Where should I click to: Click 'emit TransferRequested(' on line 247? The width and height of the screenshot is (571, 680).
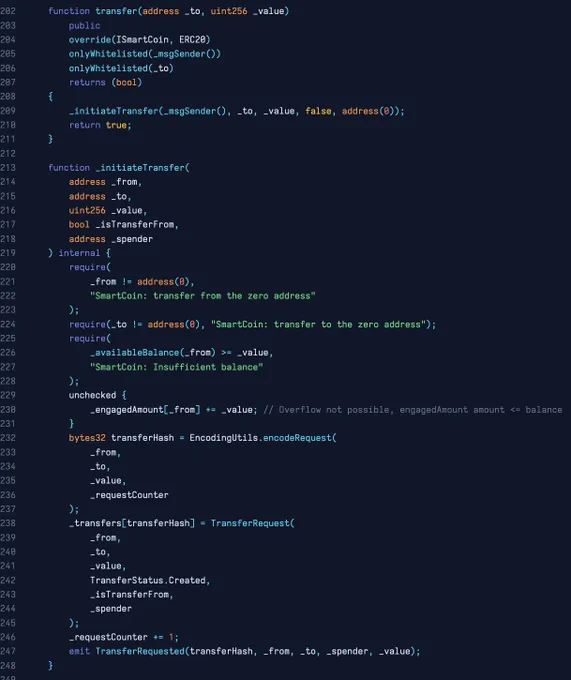coord(129,651)
